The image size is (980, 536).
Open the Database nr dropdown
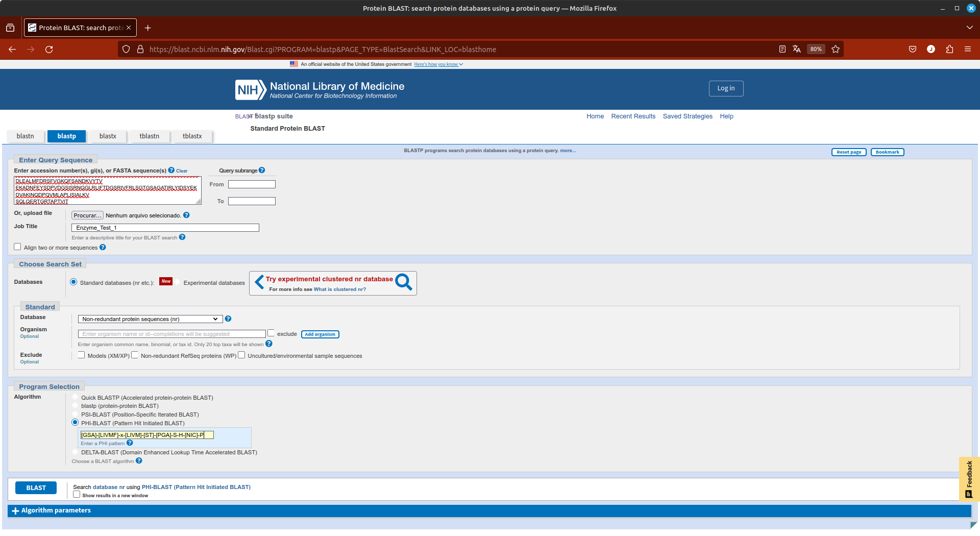[150, 319]
